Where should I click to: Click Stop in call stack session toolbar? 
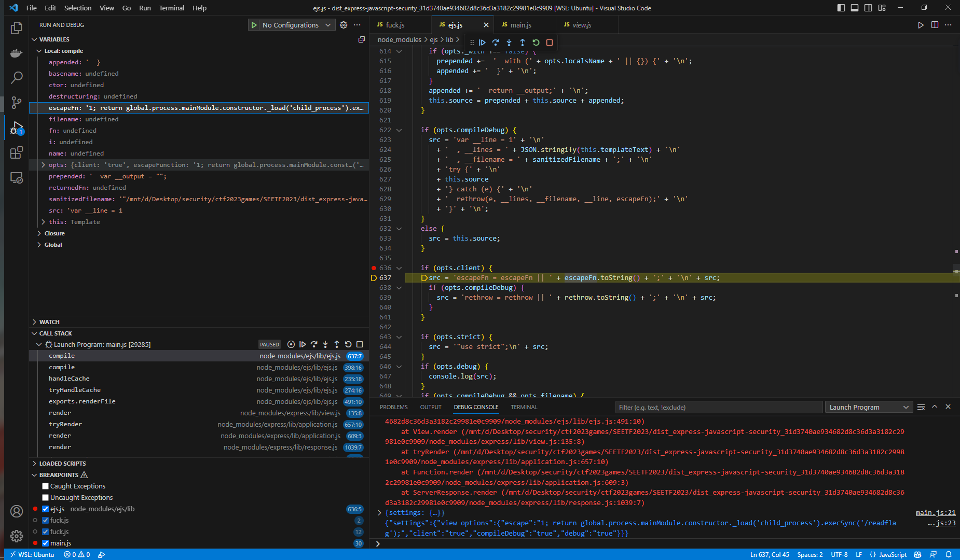[360, 344]
